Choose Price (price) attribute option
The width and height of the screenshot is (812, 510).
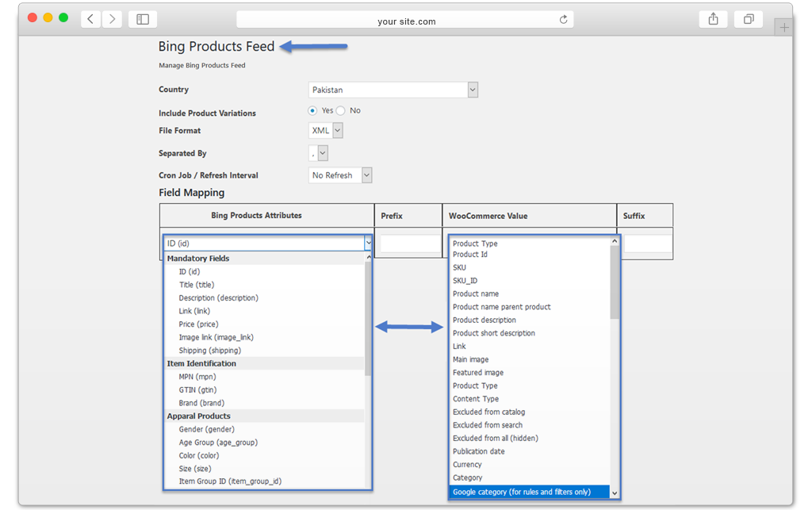pyautogui.click(x=199, y=324)
